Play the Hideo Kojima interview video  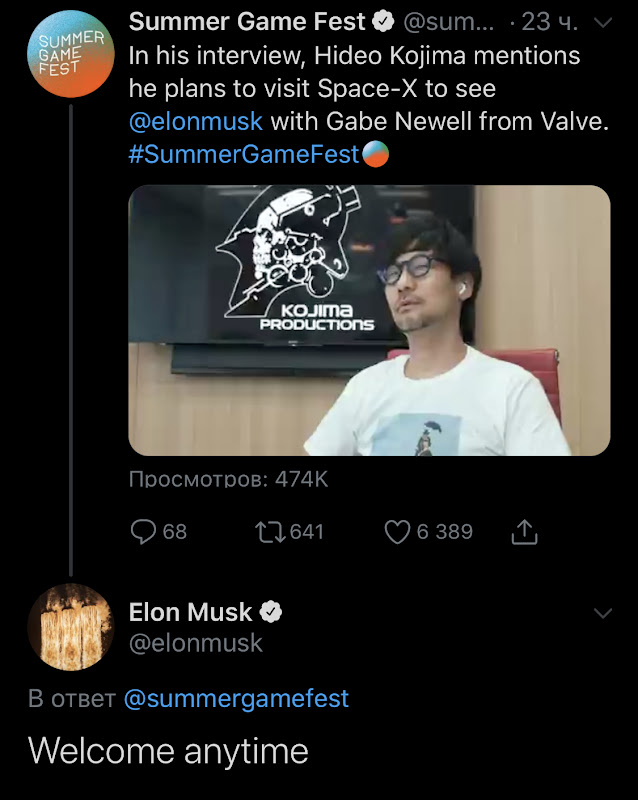(369, 320)
